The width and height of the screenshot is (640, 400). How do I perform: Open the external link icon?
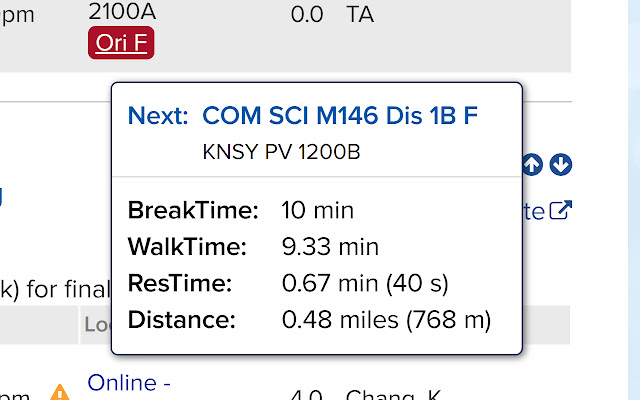(x=562, y=211)
